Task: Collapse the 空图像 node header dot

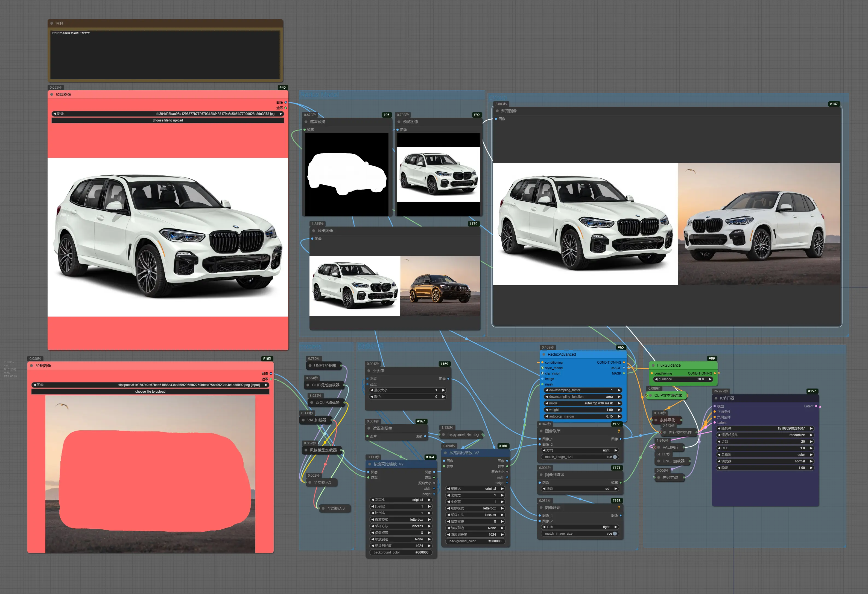Action: point(369,371)
